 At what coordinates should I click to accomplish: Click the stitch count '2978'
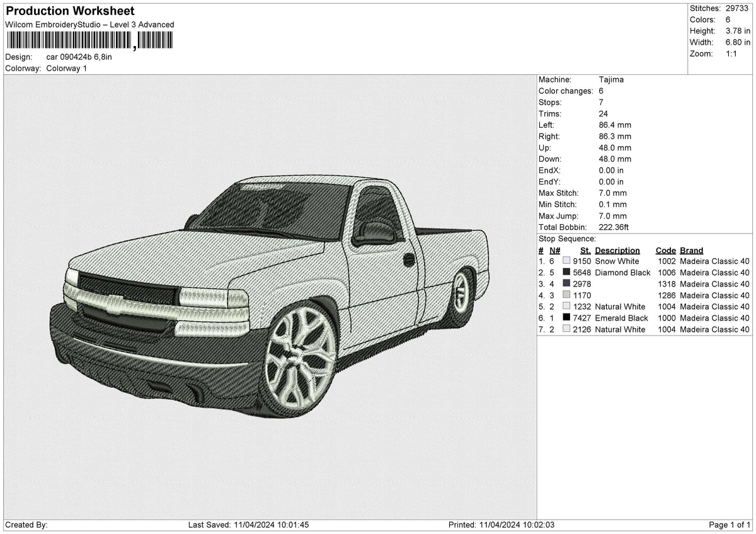pyautogui.click(x=582, y=283)
